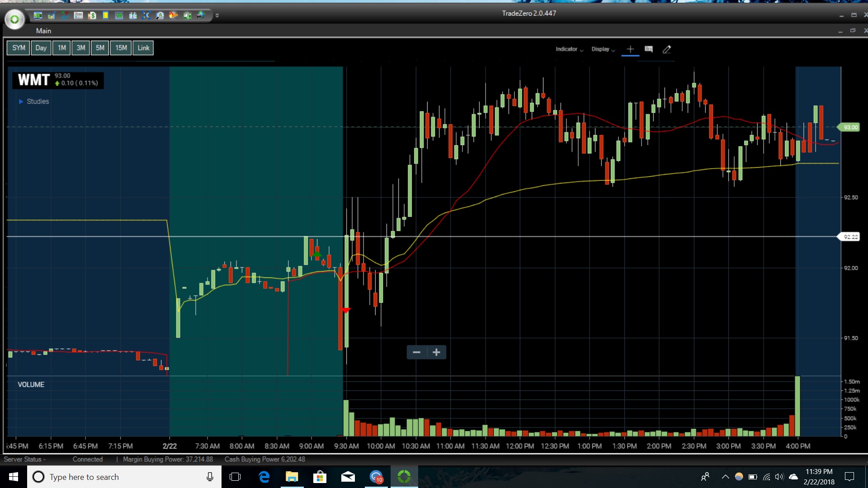Image resolution: width=868 pixels, height=488 pixels.
Task: Toggle the data tooltip comment icon
Action: coord(649,49)
